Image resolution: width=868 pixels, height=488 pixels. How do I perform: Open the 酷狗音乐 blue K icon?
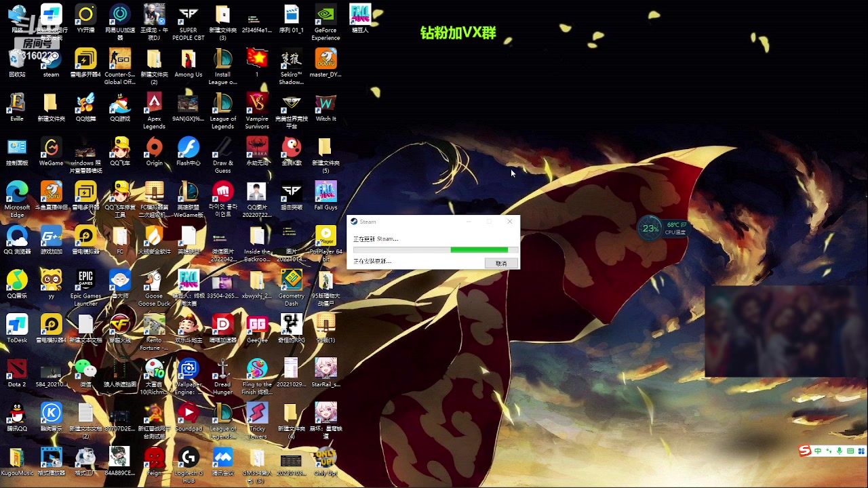(x=51, y=418)
